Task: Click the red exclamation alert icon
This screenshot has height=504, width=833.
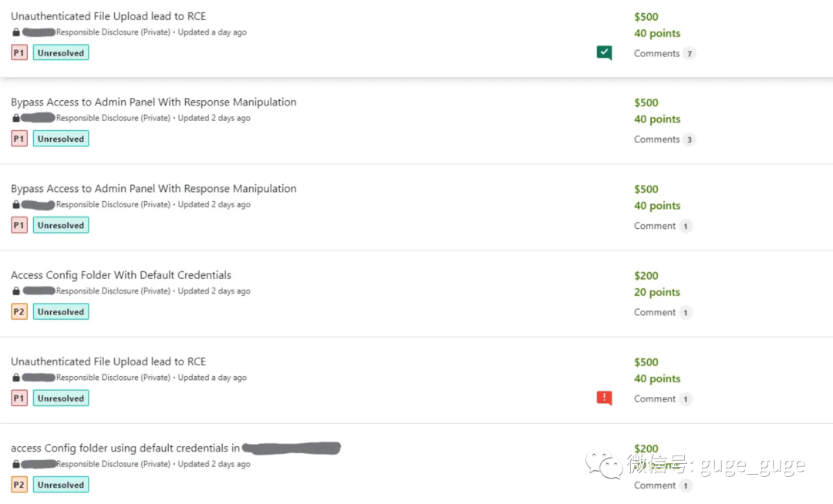Action: point(604,398)
